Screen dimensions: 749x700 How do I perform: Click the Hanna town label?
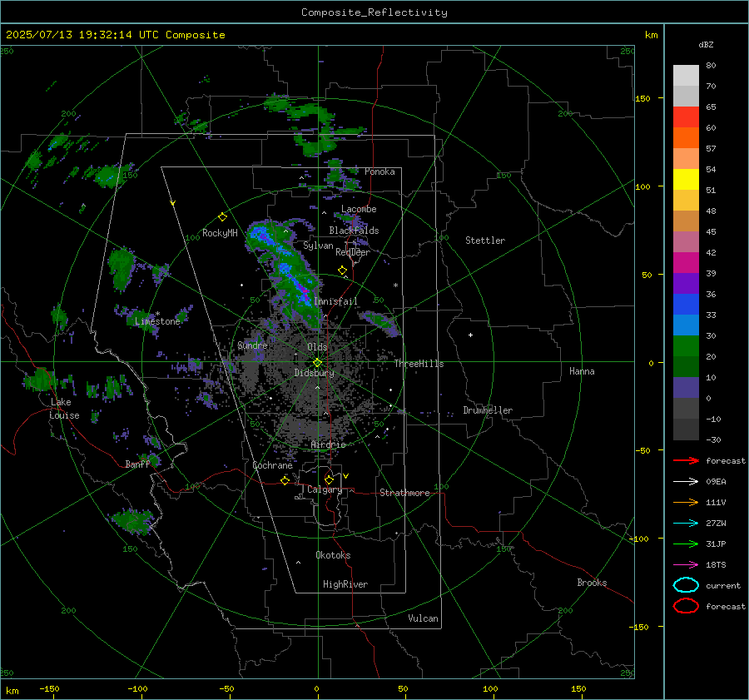pyautogui.click(x=582, y=371)
